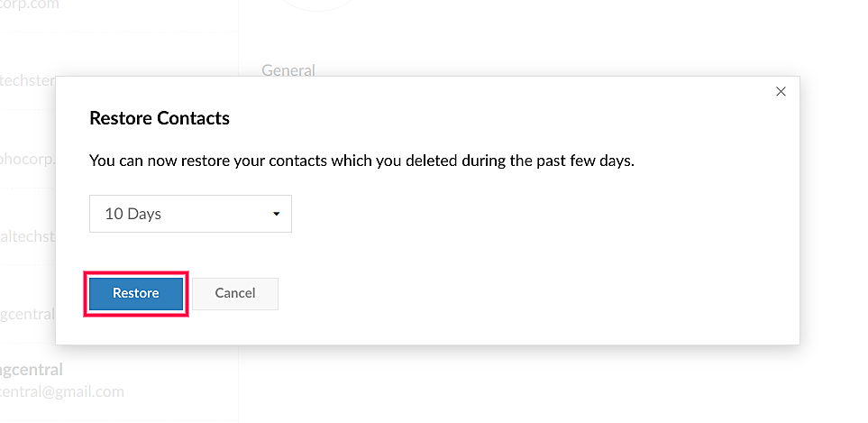
Task: Close the Restore Contacts dialog with X
Action: pyautogui.click(x=781, y=91)
